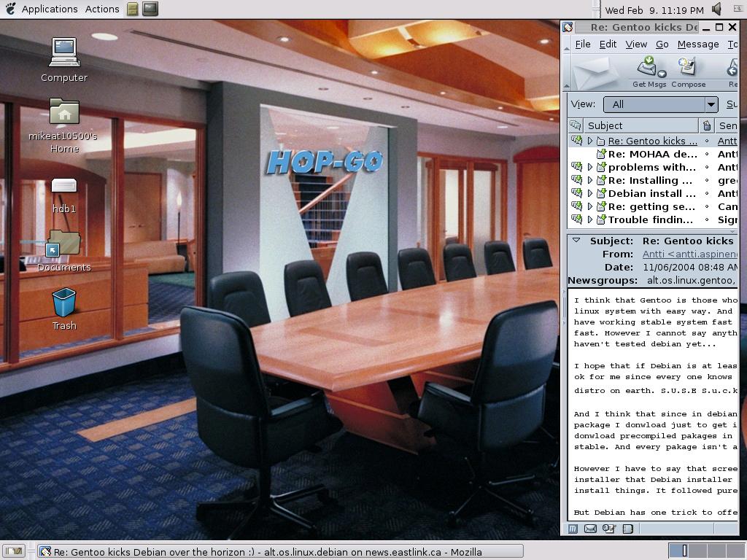Click the sender link Antti in the From field
The image size is (747, 560).
coord(689,254)
